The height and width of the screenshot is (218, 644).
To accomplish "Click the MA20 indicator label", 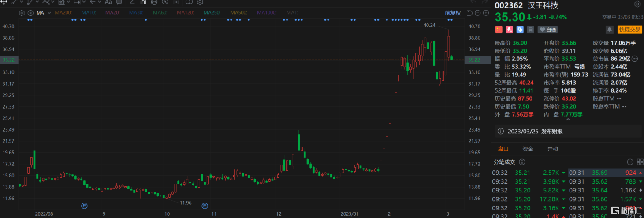I will point(112,13).
